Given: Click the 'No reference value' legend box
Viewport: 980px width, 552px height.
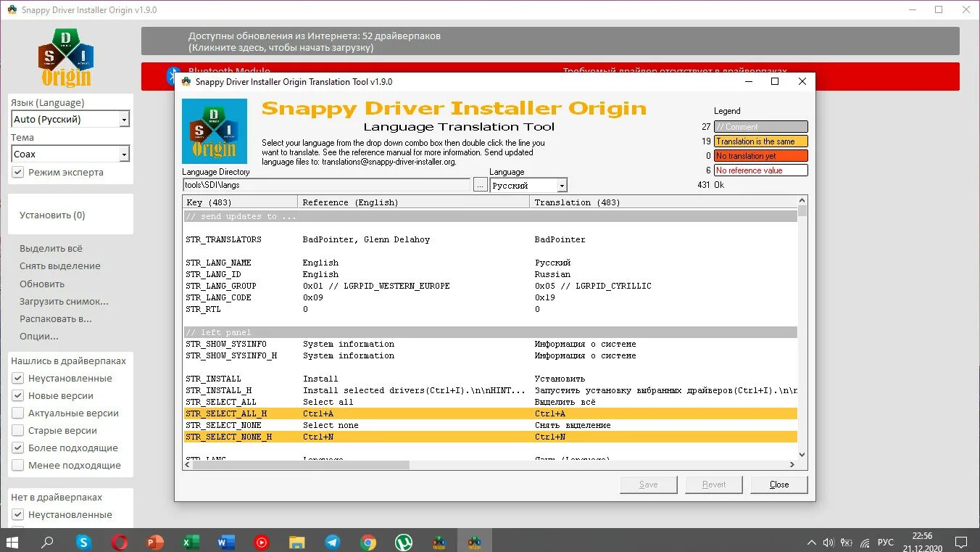Looking at the screenshot, I should tap(760, 170).
